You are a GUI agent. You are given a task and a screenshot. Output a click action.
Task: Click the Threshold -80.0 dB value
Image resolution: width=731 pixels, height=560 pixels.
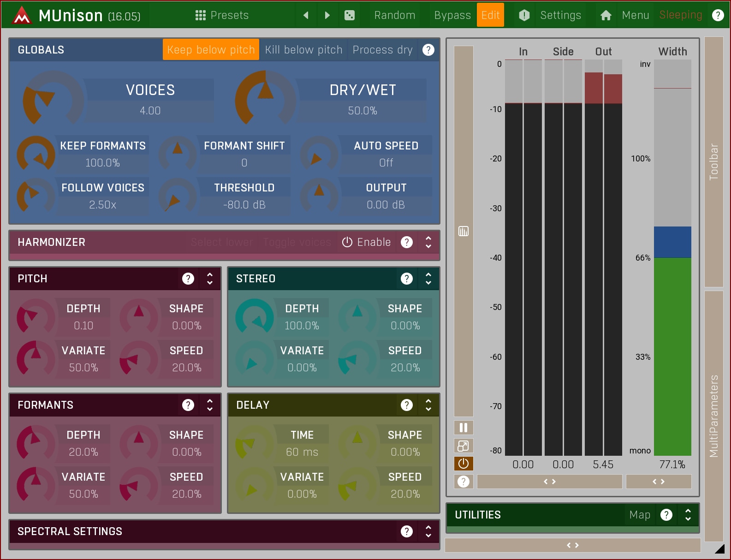[x=244, y=205]
